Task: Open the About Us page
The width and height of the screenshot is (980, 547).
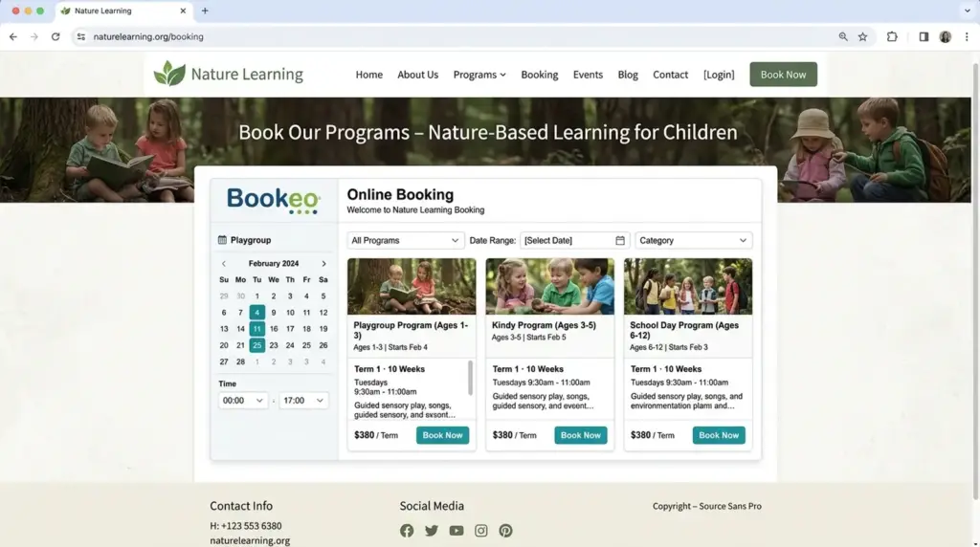Action: [x=417, y=75]
